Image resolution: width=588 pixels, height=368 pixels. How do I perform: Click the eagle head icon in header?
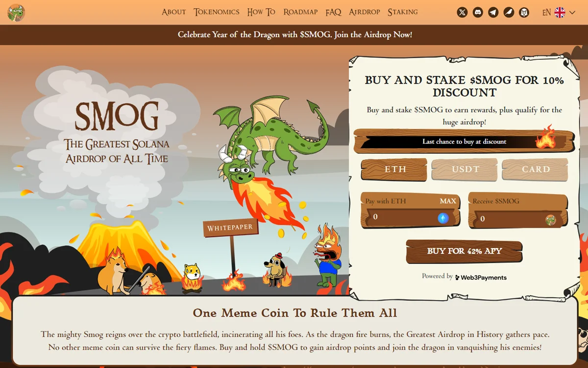[x=524, y=12]
